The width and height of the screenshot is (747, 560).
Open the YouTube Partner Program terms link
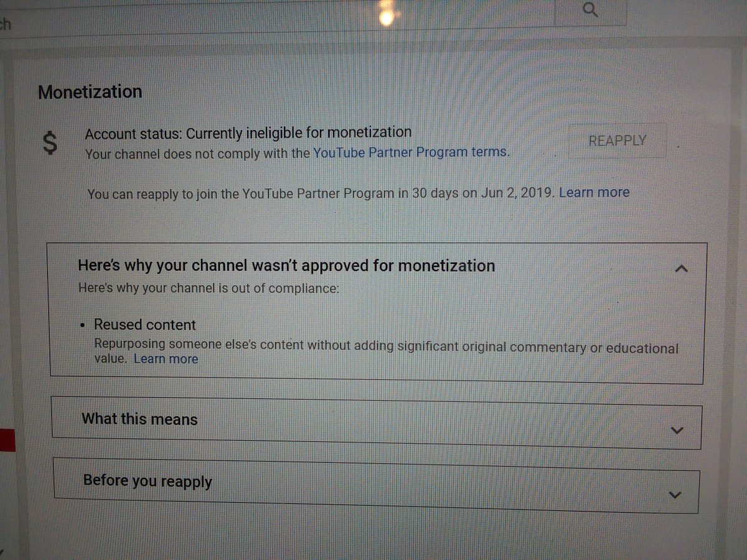click(x=411, y=152)
